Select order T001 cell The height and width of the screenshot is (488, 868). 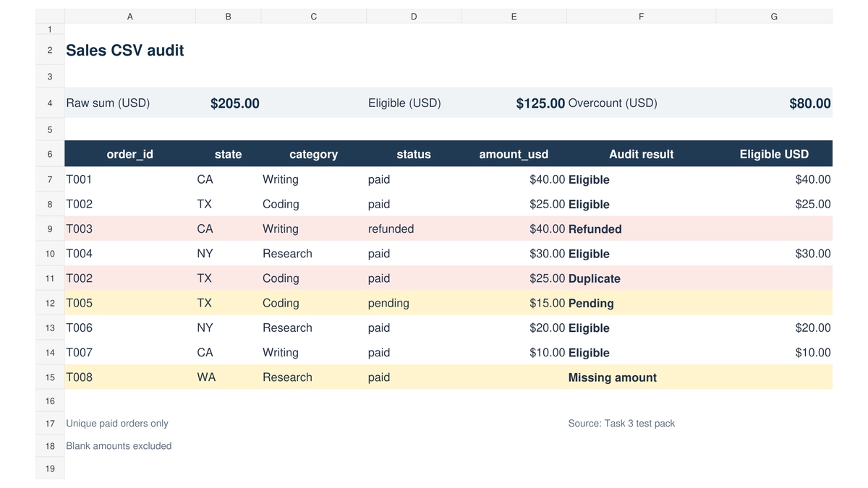click(129, 179)
